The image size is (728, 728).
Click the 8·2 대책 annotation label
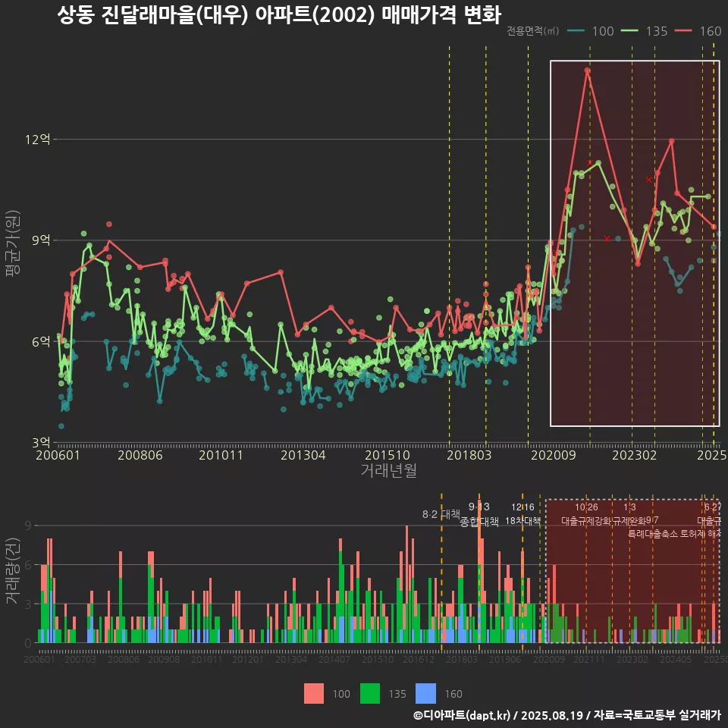tap(441, 514)
